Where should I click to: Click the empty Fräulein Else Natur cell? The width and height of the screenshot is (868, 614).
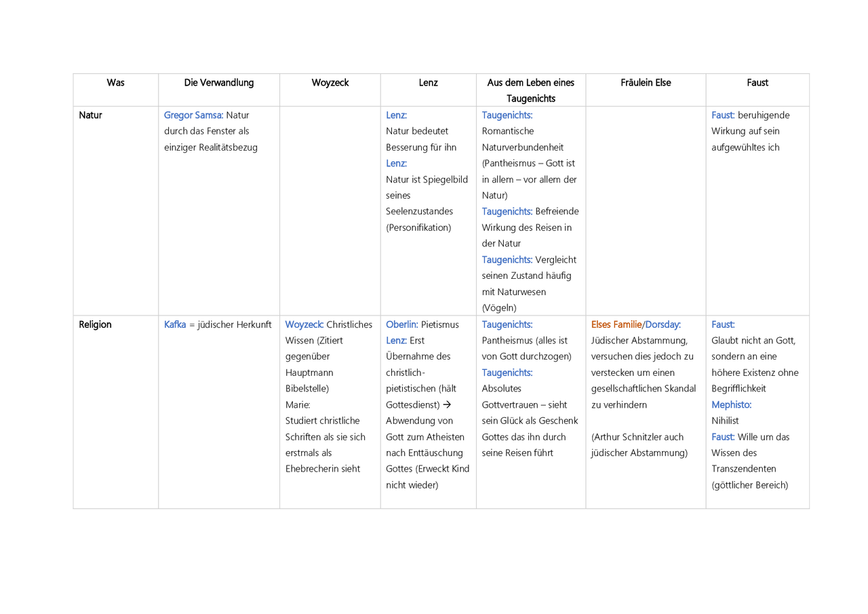pos(646,210)
